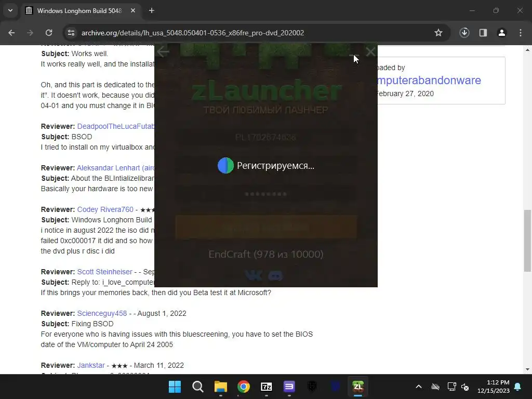The image size is (532, 399).
Task: Open reviewer Jankstar profile
Action: click(x=91, y=365)
